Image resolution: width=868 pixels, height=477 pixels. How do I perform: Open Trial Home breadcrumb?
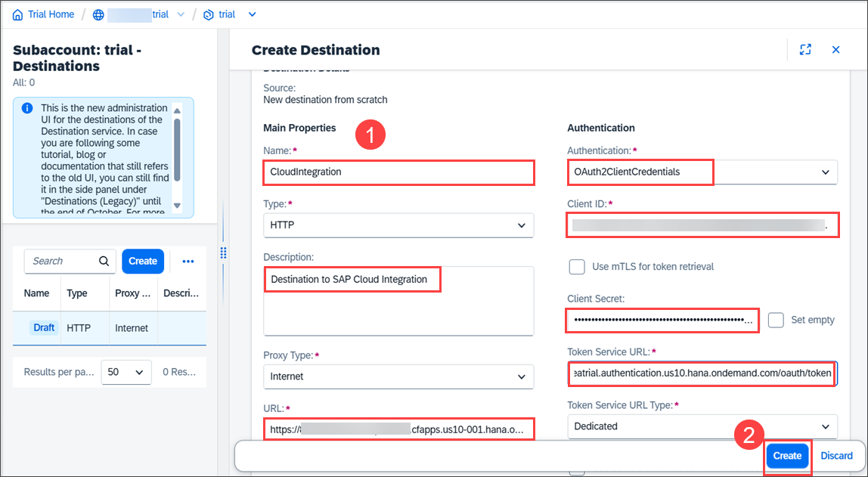(x=51, y=14)
